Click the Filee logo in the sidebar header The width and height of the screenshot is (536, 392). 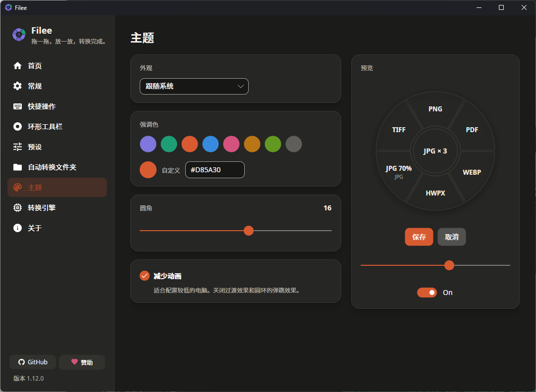[x=19, y=35]
